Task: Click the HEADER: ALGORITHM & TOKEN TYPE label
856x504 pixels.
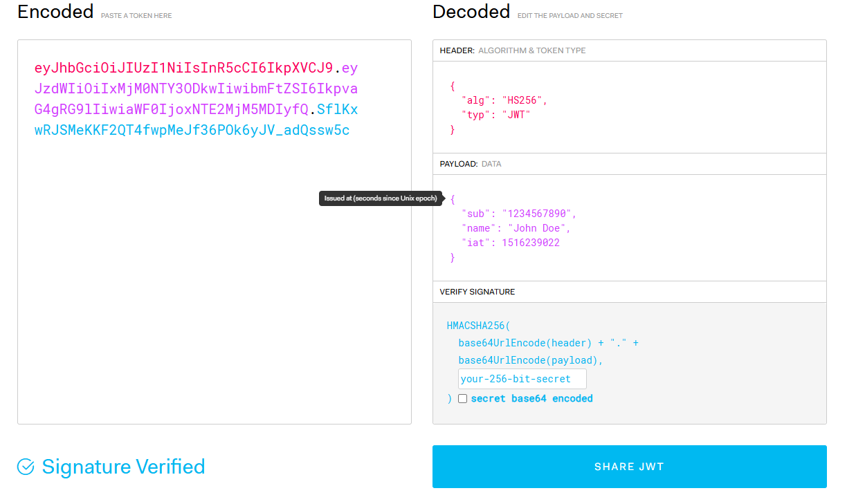Action: click(513, 50)
